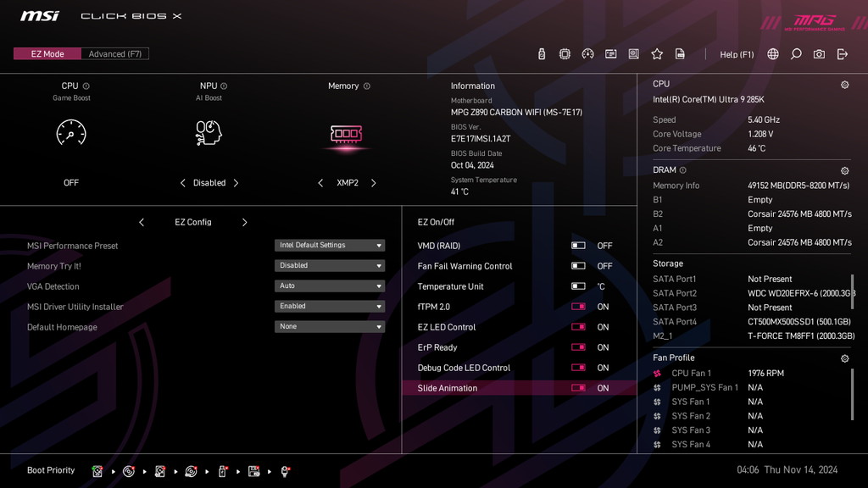Click left arrow next to XMP2

point(320,183)
